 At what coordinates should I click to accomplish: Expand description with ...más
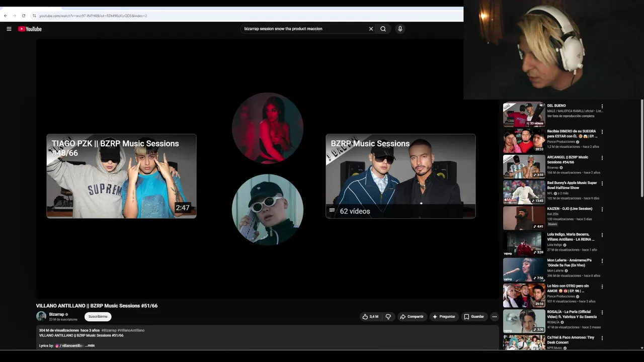coord(90,345)
